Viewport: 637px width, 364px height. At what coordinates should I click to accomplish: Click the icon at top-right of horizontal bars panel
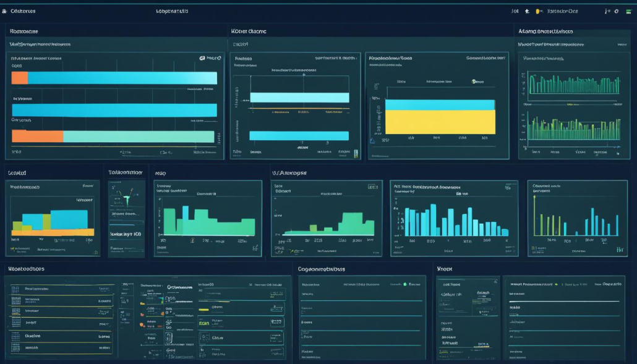(202, 58)
